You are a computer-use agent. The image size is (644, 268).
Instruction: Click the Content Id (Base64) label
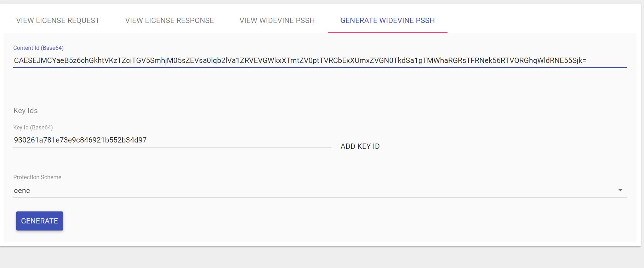pyautogui.click(x=38, y=48)
